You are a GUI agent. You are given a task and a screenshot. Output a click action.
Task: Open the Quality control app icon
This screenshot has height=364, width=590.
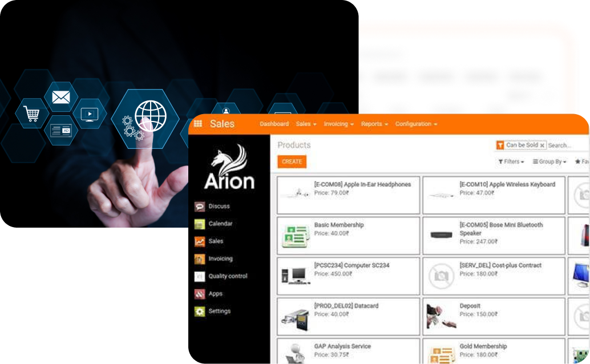(x=200, y=276)
